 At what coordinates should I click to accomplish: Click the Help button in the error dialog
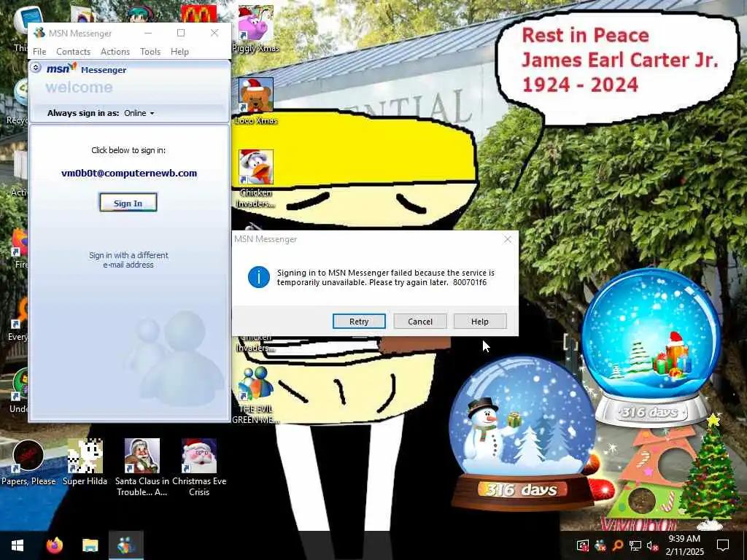click(480, 322)
